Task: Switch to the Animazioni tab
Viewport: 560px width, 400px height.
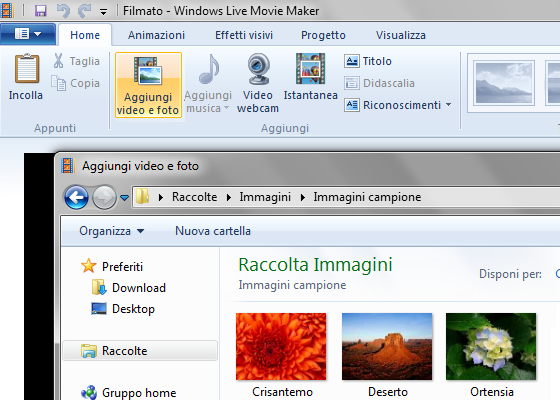Action: [x=156, y=35]
